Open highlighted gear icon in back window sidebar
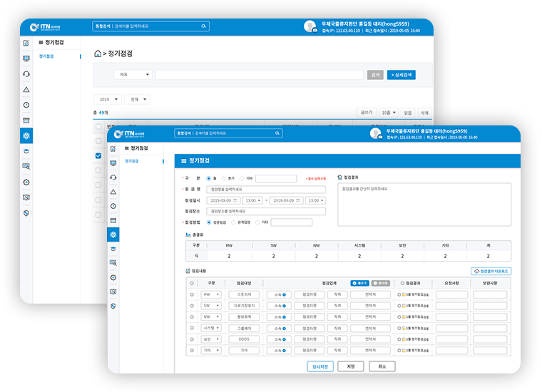 [26, 135]
